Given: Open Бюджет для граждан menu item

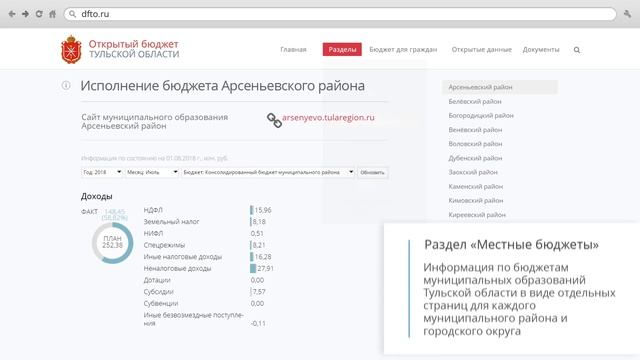Looking at the screenshot, I should (x=403, y=49).
